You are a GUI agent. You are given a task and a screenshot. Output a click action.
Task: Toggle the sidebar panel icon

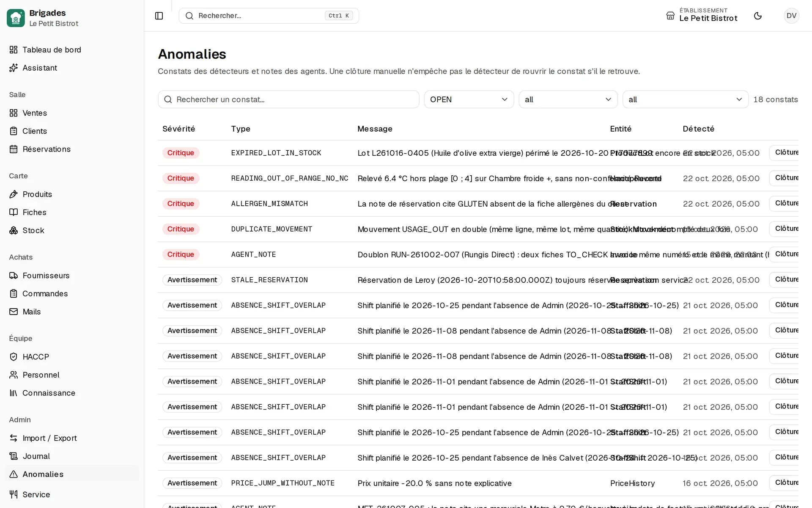[x=159, y=16]
